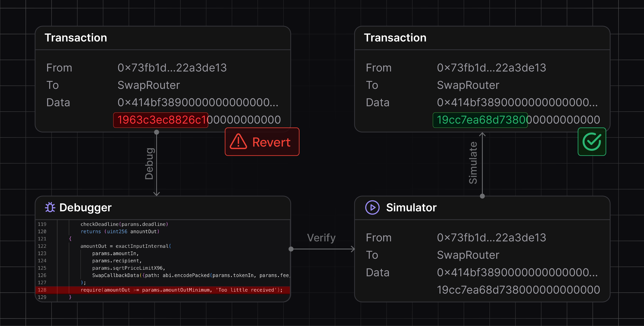Click the To label in right Transaction card

tap(372, 85)
